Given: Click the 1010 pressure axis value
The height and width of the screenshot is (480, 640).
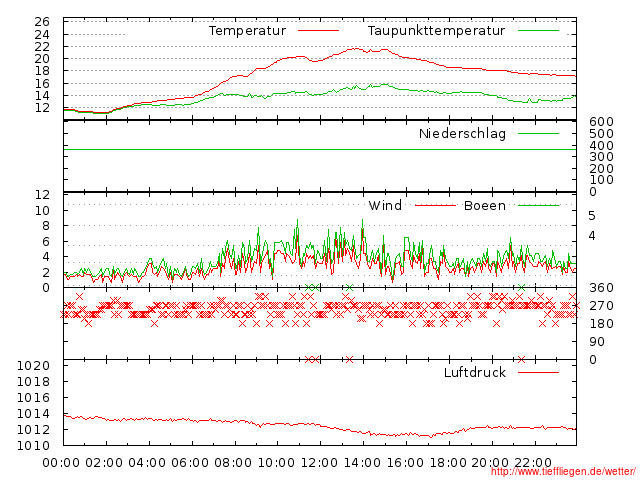Looking at the screenshot, I should (33, 446).
